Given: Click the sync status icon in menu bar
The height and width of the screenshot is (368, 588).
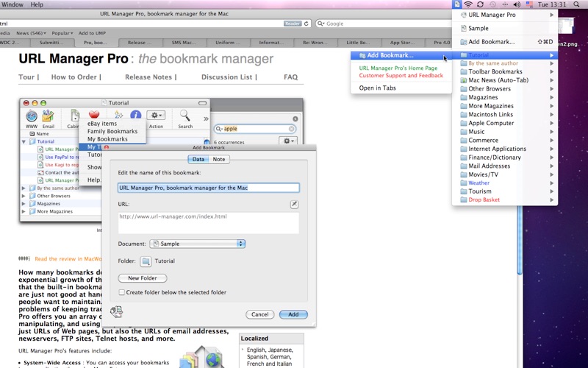Looking at the screenshot, I should 480,4.
